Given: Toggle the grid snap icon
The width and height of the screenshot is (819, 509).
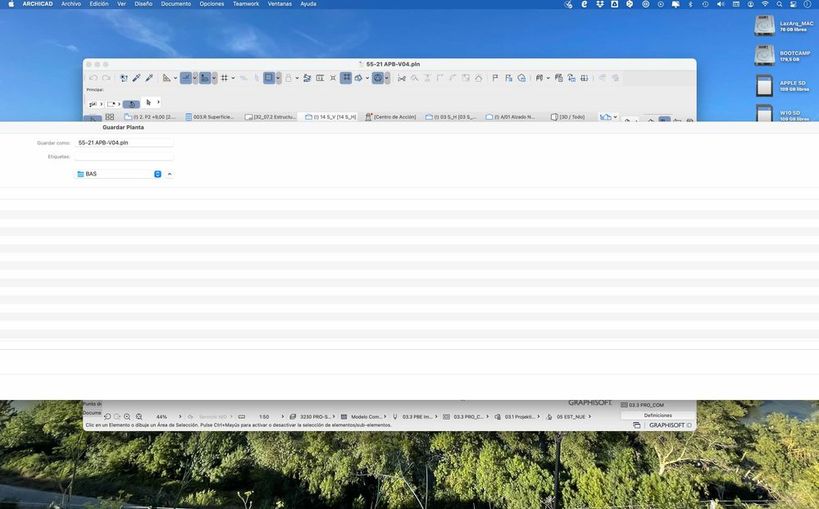Looking at the screenshot, I should click(224, 78).
